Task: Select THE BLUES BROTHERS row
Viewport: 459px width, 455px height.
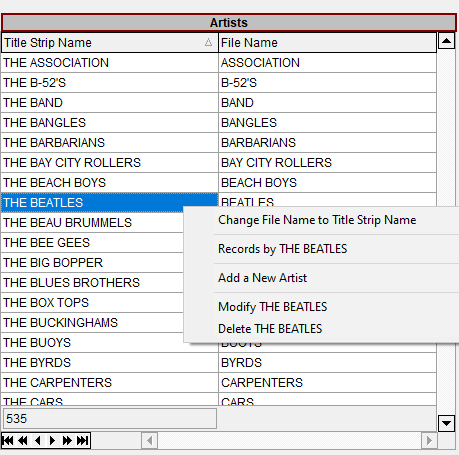Action: pyautogui.click(x=92, y=283)
